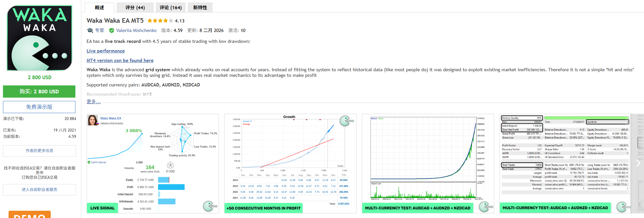Open the Live performance link
The width and height of the screenshot is (644, 218).
pos(105,51)
